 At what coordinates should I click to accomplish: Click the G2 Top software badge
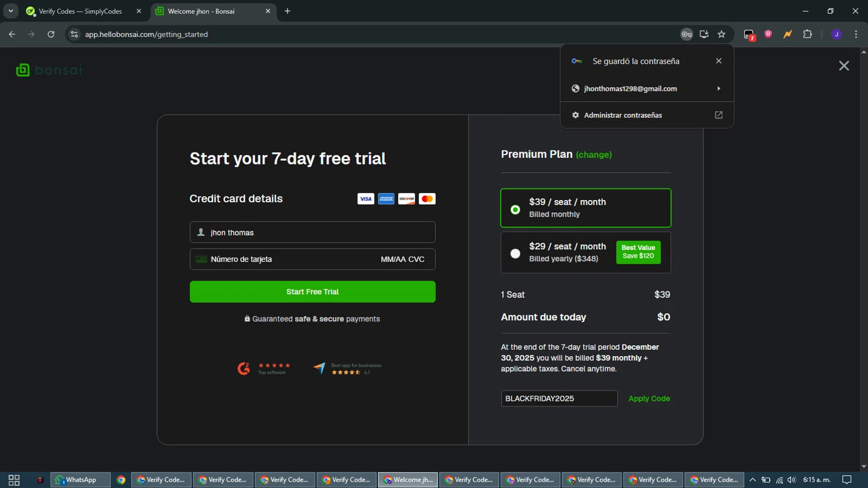(264, 368)
